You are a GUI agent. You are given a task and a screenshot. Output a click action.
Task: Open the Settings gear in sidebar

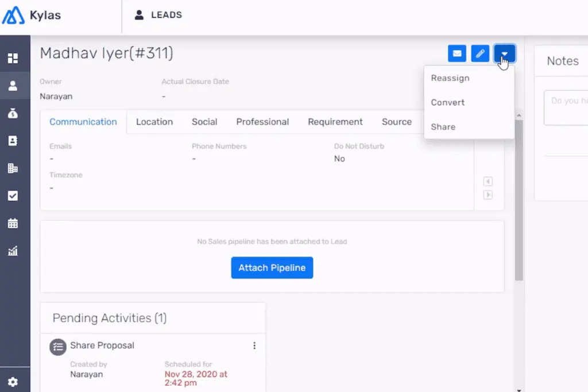(13, 382)
